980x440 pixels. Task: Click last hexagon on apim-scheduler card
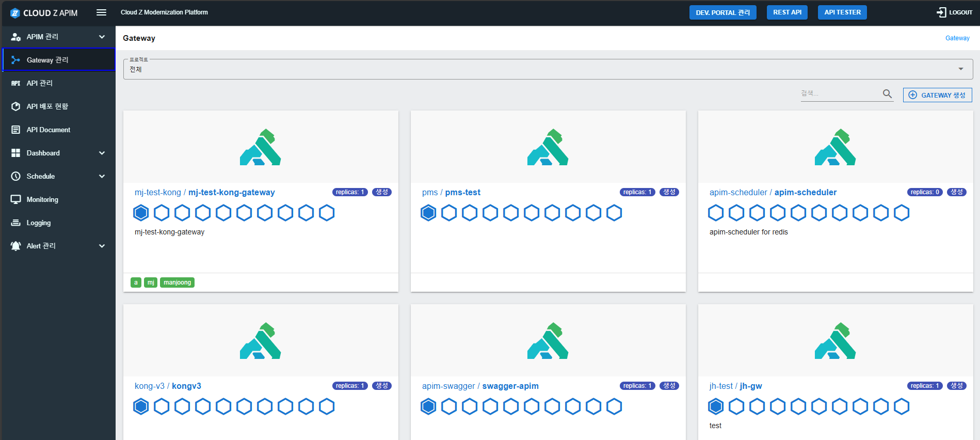pos(902,213)
